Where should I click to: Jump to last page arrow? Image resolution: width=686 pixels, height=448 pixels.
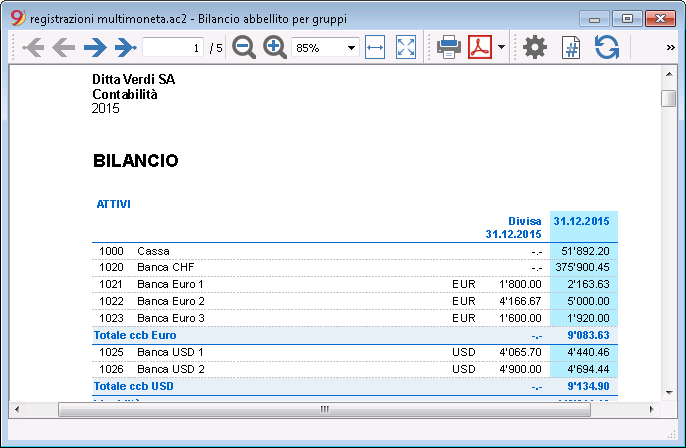126,47
